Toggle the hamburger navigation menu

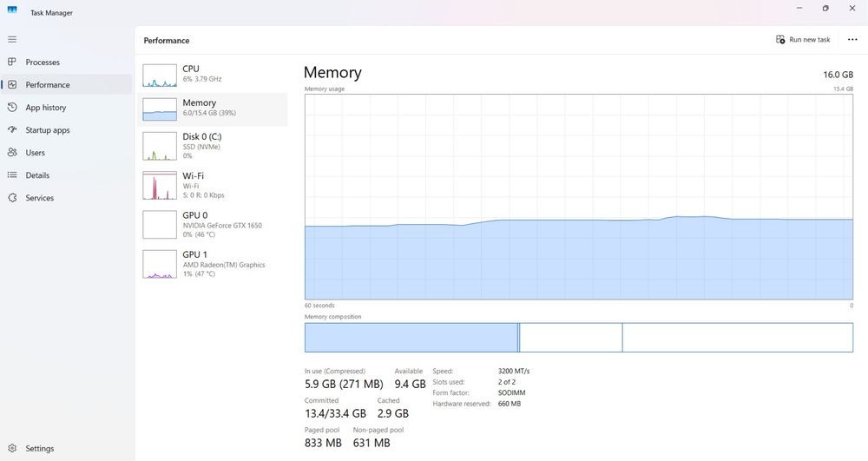(12, 39)
